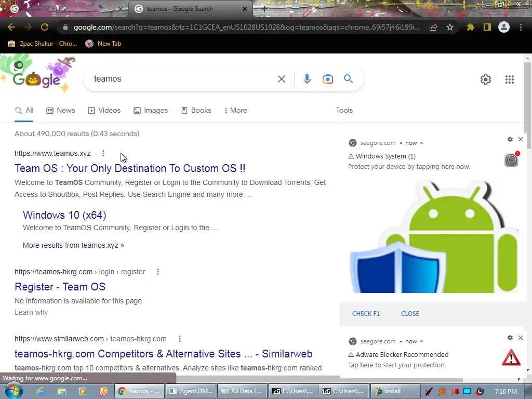The height and width of the screenshot is (399, 532).
Task: Clear the search box with the X icon
Action: click(281, 79)
